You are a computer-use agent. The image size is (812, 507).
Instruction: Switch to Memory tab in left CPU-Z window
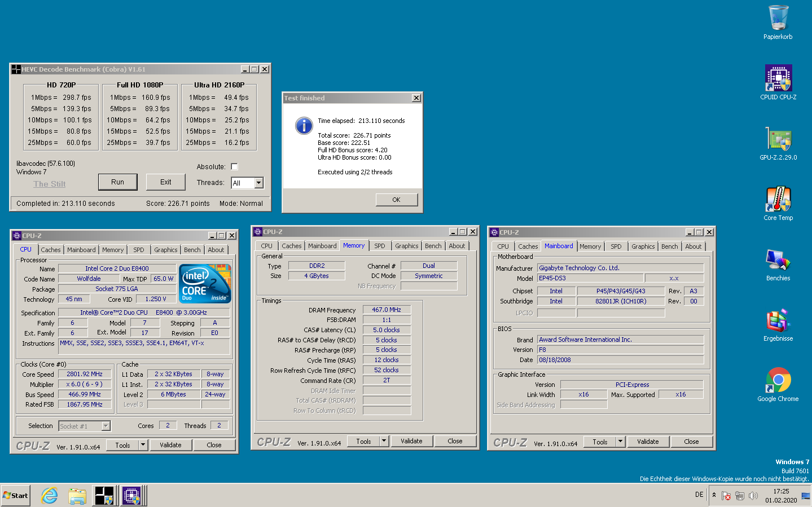(113, 250)
